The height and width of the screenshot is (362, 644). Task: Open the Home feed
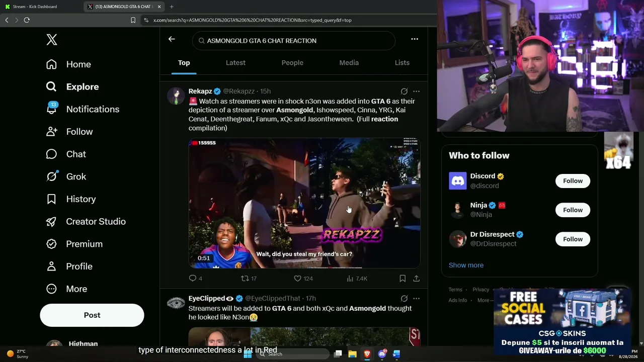(x=68, y=64)
